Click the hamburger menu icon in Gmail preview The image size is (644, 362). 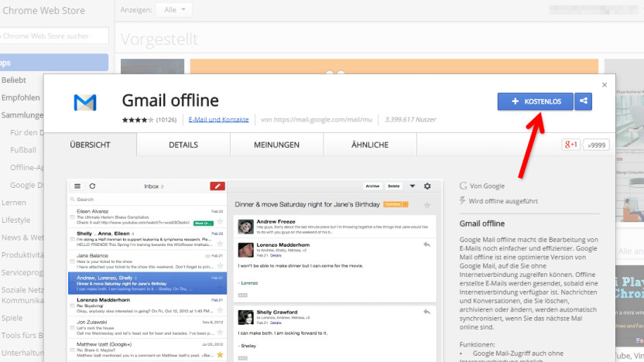pos(77,186)
